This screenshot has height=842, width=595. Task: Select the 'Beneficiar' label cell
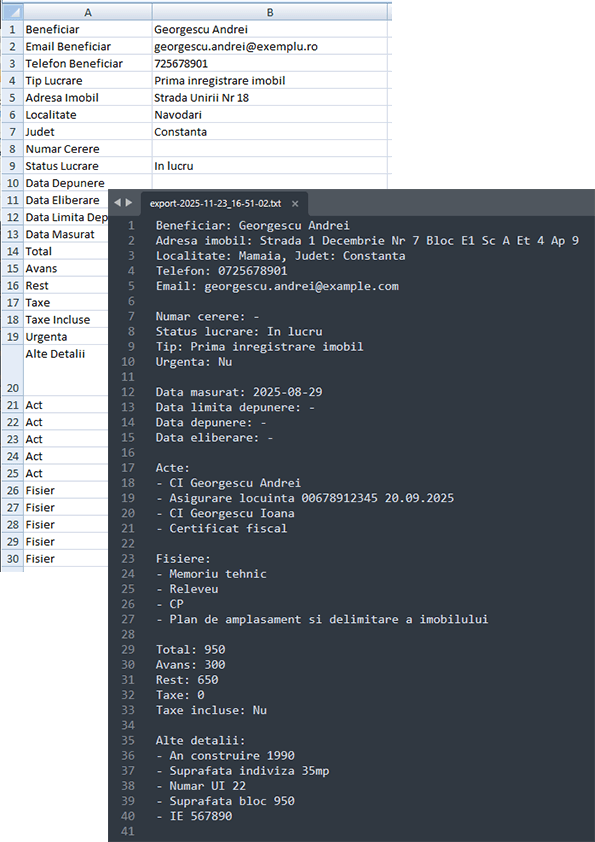[x=88, y=29]
